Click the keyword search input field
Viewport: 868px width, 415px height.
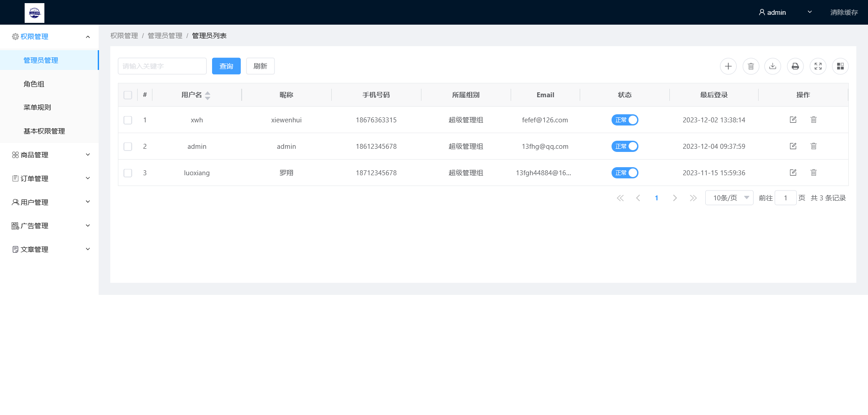click(162, 66)
